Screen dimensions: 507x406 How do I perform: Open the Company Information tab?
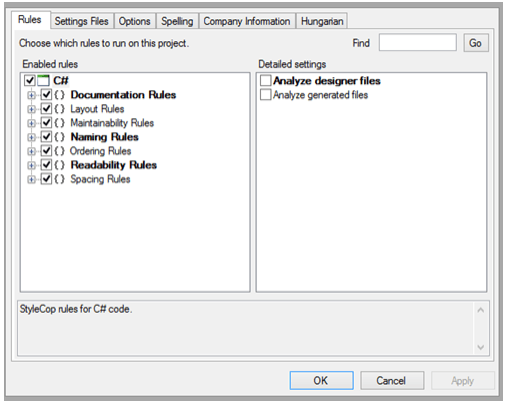(x=247, y=21)
